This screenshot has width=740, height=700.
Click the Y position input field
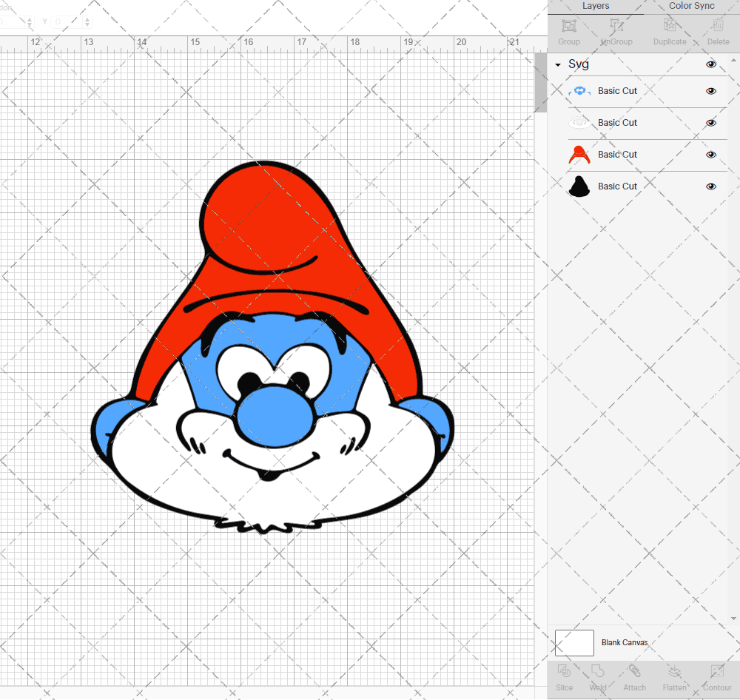pyautogui.click(x=67, y=21)
